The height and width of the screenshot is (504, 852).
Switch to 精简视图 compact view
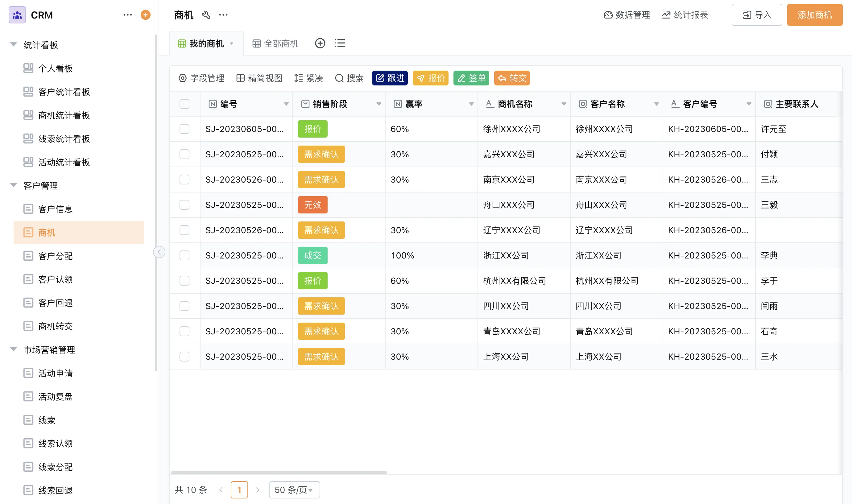click(259, 78)
